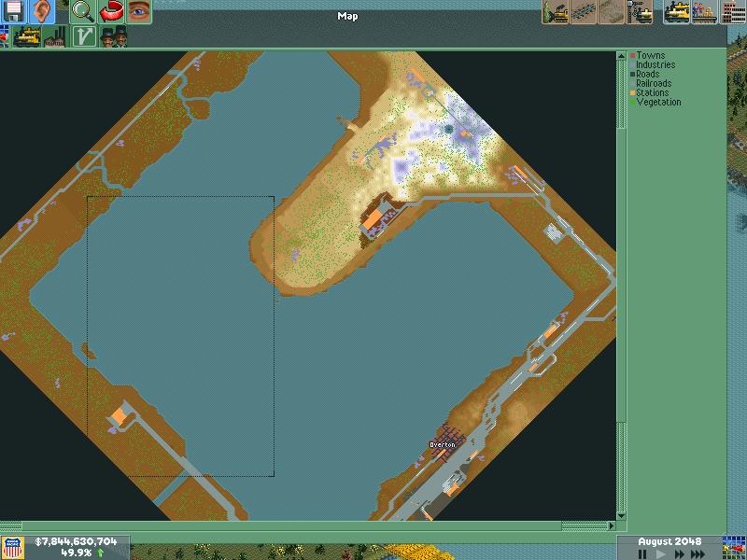This screenshot has width=747, height=560.
Task: Click the Vegetation legend label
Action: coord(659,102)
